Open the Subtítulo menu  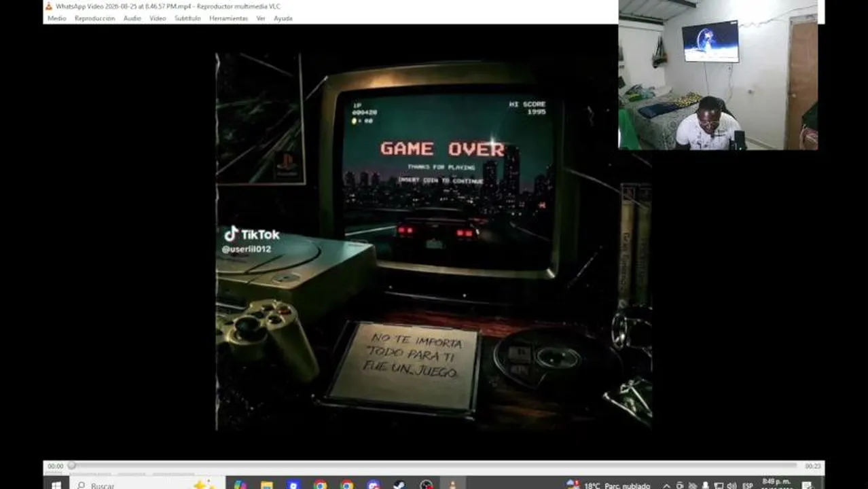click(187, 18)
